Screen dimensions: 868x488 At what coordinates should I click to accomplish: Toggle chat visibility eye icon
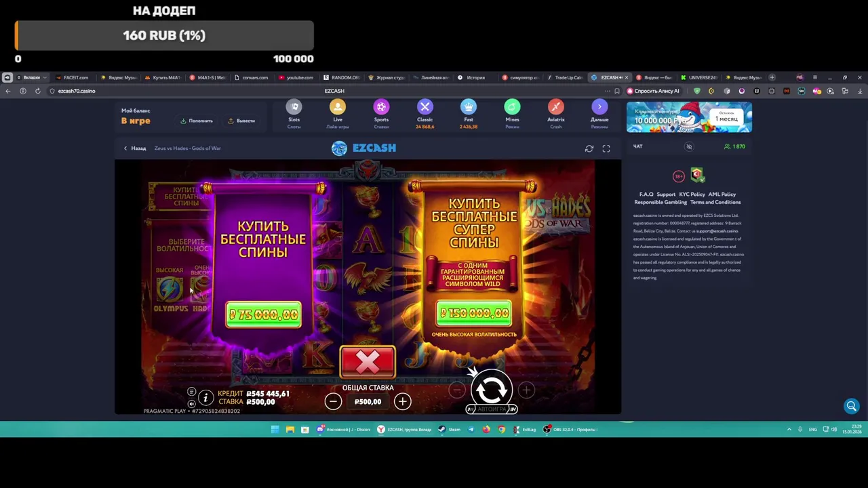(x=689, y=146)
